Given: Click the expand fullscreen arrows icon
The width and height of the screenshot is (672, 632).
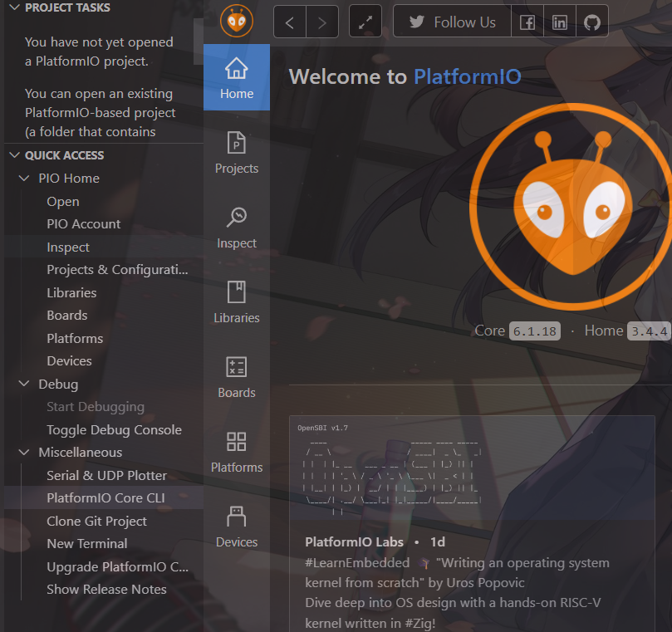Looking at the screenshot, I should (365, 22).
